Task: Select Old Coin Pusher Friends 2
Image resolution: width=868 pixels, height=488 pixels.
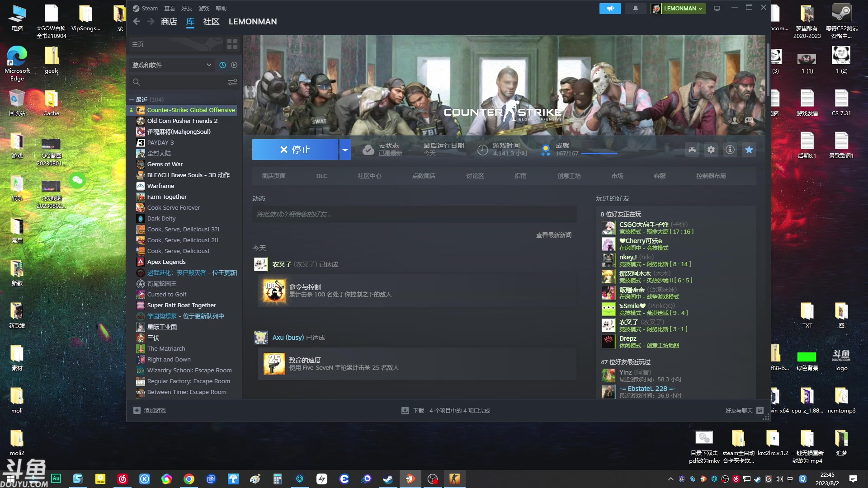Action: tap(182, 121)
